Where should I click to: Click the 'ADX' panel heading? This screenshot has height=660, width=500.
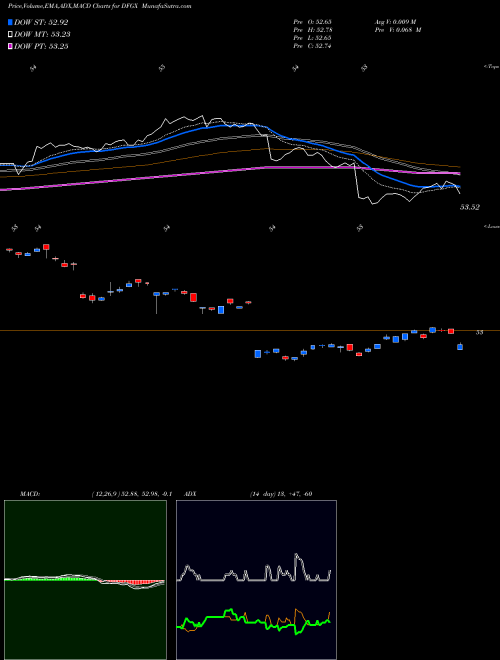(191, 494)
